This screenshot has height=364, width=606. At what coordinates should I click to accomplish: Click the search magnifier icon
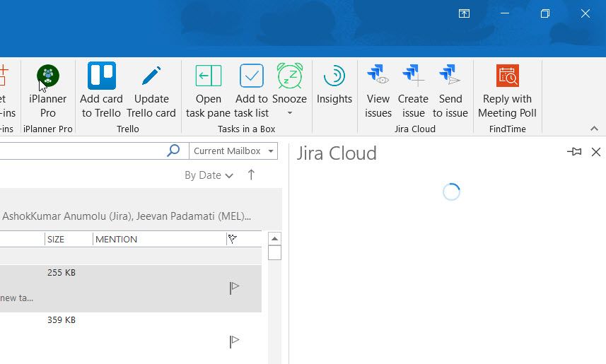pyautogui.click(x=173, y=151)
